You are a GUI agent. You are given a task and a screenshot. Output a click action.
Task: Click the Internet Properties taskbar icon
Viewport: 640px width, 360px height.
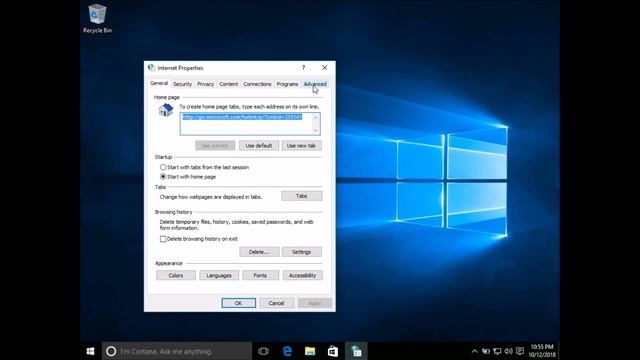pos(356,351)
